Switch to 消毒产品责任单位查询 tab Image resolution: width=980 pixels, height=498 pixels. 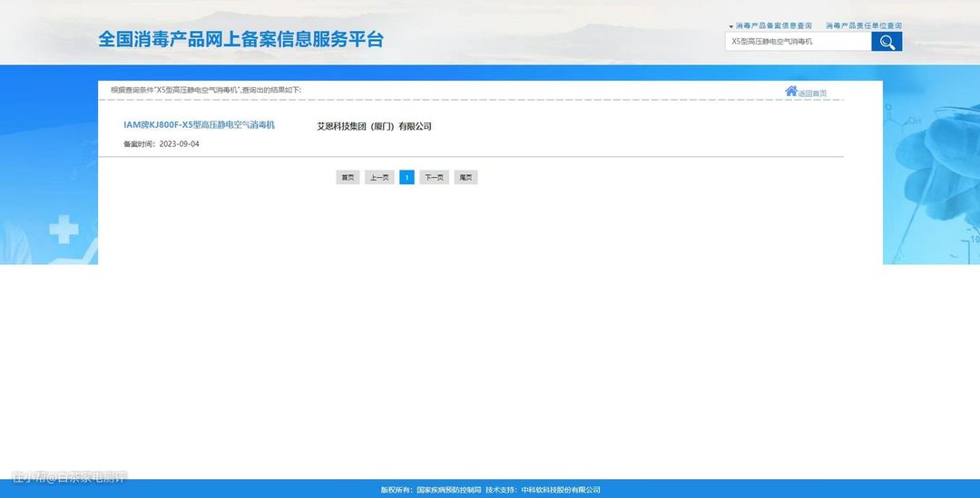click(863, 26)
